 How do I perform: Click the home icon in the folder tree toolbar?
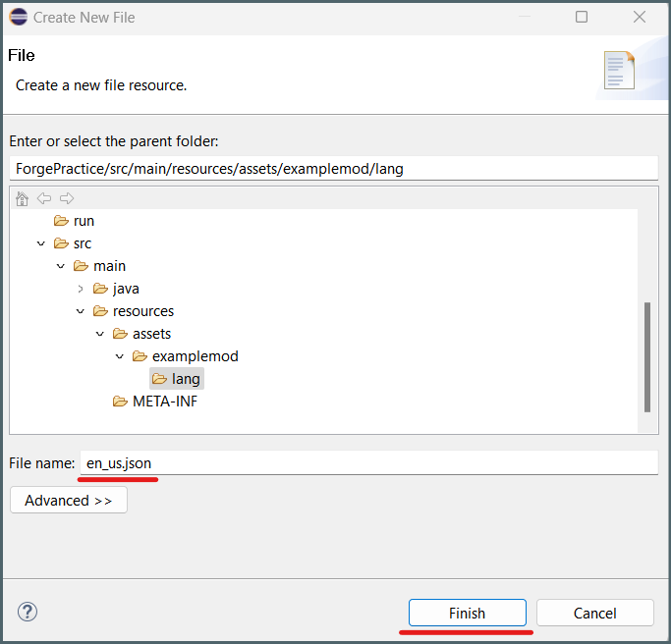tap(22, 198)
